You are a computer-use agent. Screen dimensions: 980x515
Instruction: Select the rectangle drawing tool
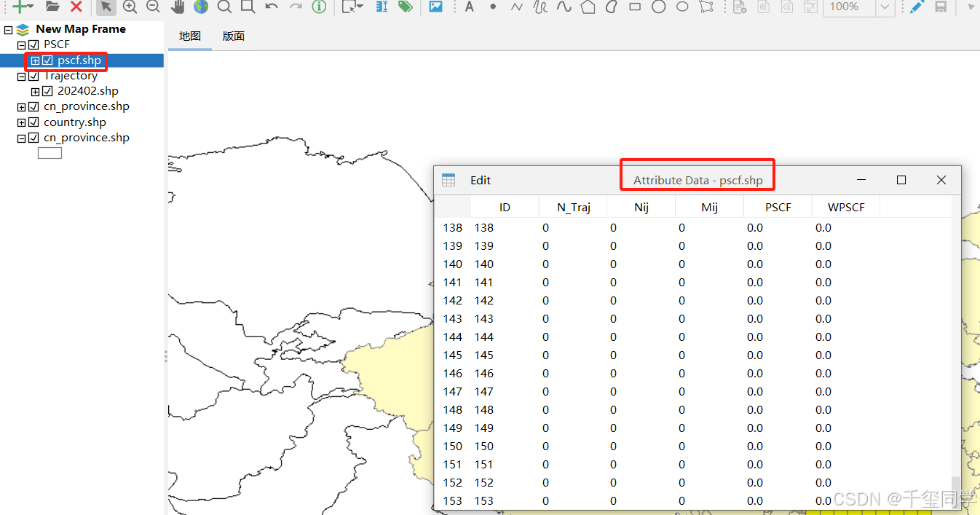tap(635, 7)
